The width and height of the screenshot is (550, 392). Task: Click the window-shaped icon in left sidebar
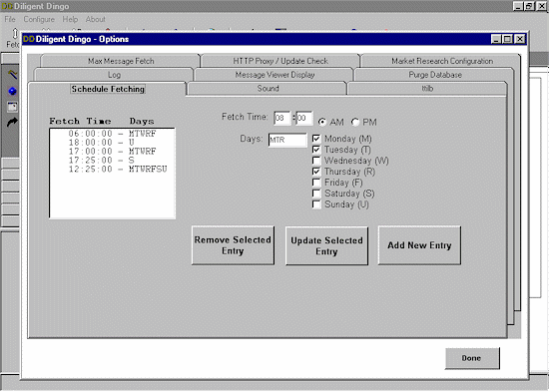coord(12,107)
